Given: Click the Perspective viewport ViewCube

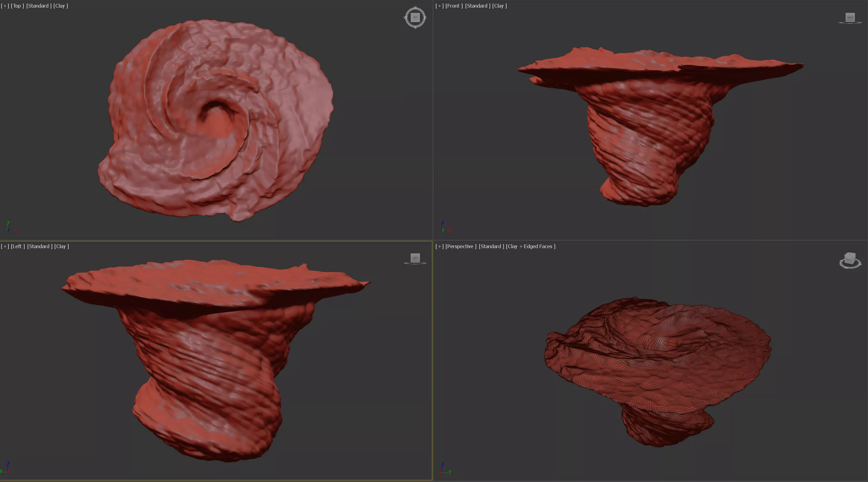Looking at the screenshot, I should [849, 259].
